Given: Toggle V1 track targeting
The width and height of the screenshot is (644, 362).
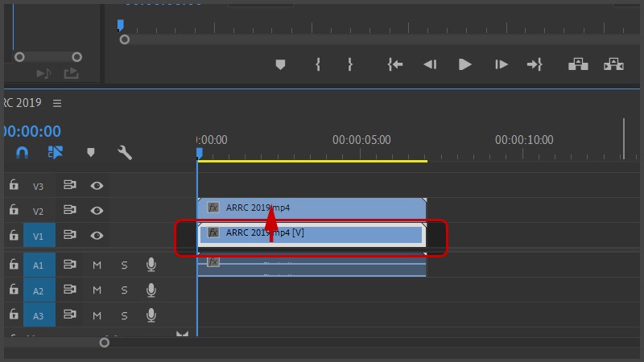Looking at the screenshot, I should [39, 235].
